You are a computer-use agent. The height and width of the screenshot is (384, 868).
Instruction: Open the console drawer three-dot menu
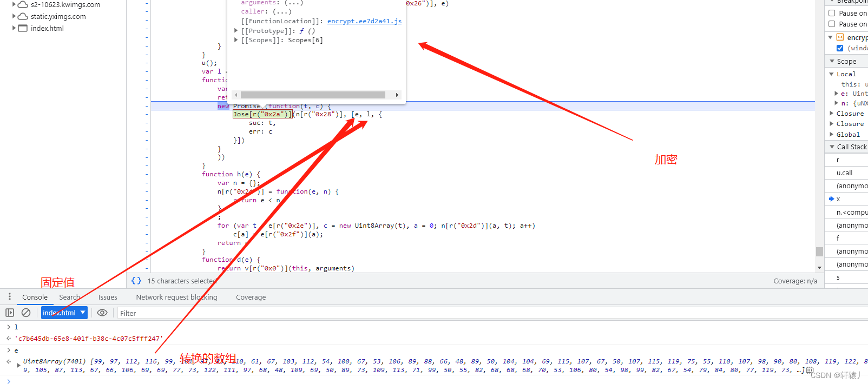tap(9, 296)
